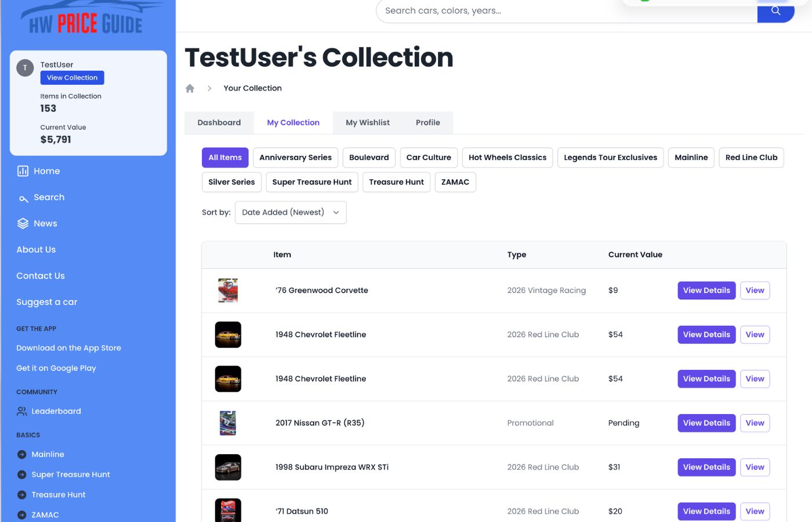The width and height of the screenshot is (812, 522).
Task: Click the blue search magnifier button
Action: tap(775, 11)
